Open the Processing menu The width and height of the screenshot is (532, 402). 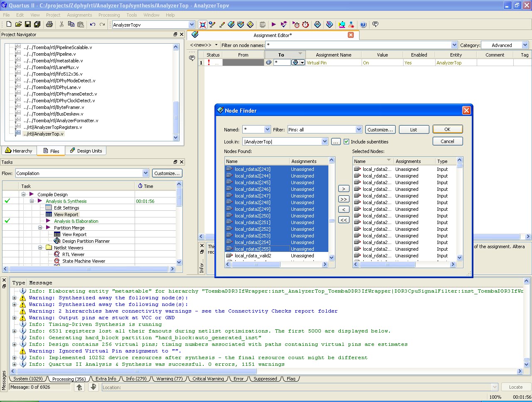(x=109, y=15)
